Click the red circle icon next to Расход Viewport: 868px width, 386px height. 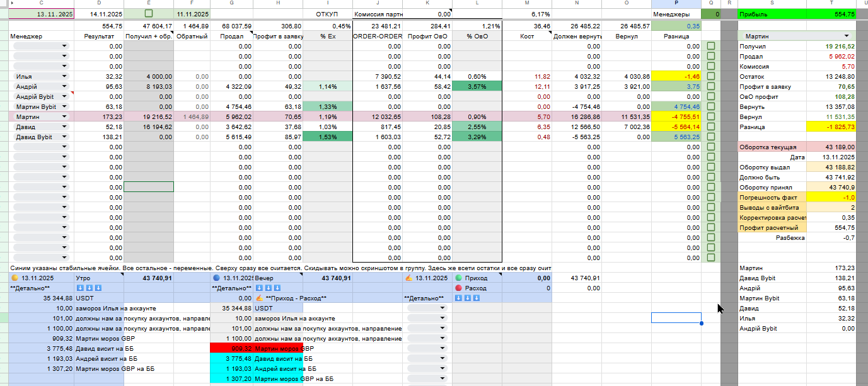(x=458, y=288)
